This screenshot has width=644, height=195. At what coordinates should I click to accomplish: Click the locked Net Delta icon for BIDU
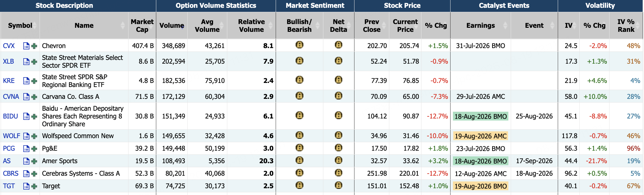tap(339, 115)
